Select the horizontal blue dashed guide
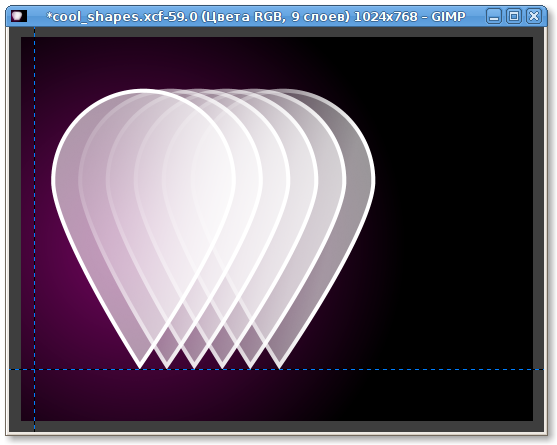Image resolution: width=557 pixels, height=445 pixels. (x=276, y=369)
